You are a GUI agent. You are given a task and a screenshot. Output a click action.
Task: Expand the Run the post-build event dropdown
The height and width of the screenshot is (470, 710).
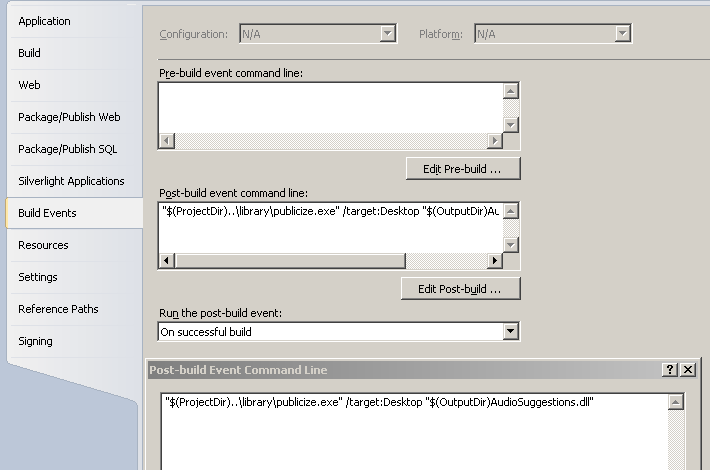click(x=339, y=332)
